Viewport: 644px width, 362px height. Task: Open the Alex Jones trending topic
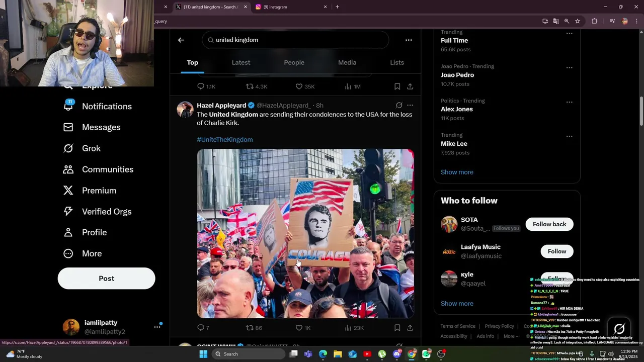(457, 109)
